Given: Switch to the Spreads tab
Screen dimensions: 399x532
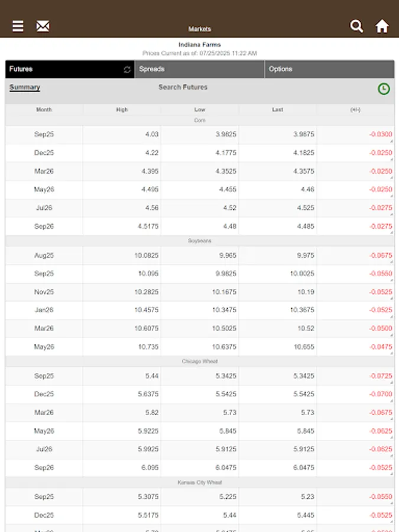Looking at the screenshot, I should coord(199,69).
